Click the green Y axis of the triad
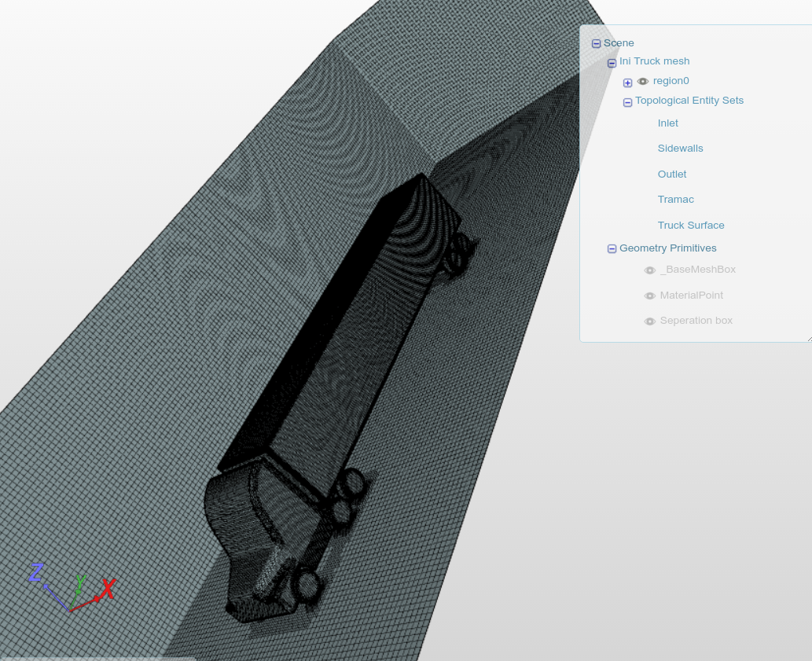 click(x=81, y=582)
